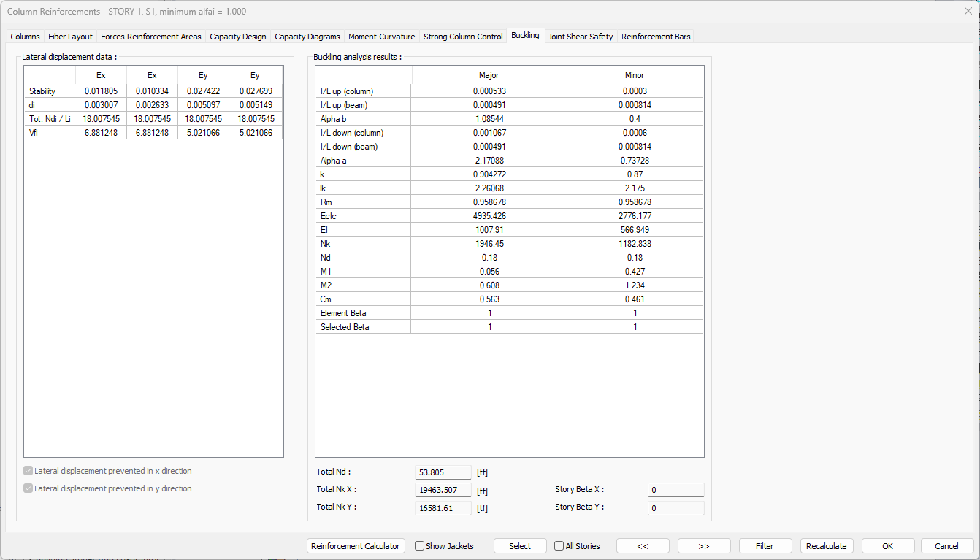This screenshot has height=560, width=980.
Task: Select the Moment-Curvature tab
Action: [381, 37]
